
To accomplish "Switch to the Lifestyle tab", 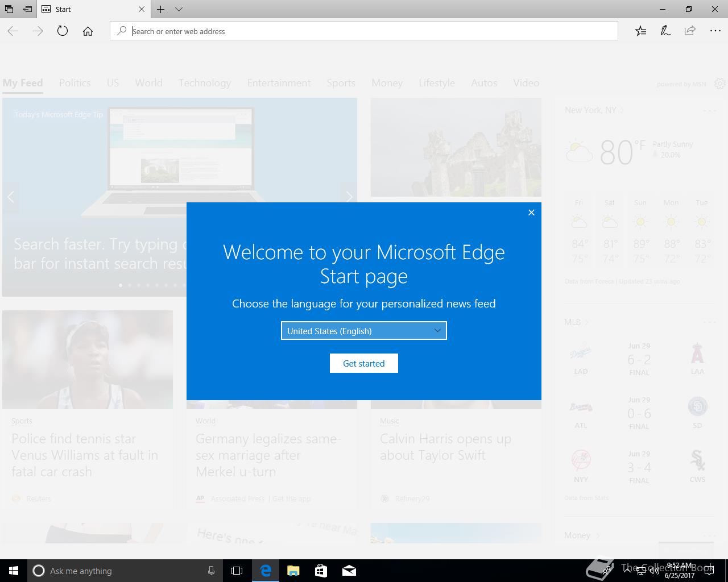I will 437,83.
